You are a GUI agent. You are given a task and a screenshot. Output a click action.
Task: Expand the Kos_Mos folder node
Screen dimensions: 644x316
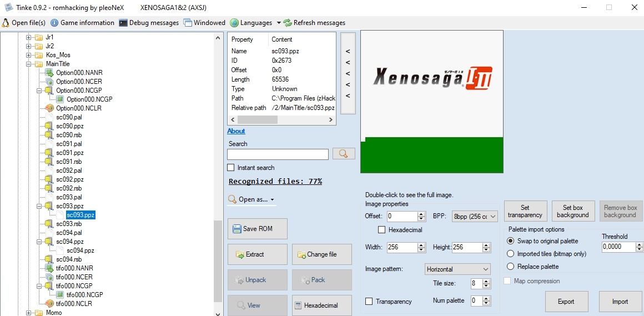pos(29,55)
